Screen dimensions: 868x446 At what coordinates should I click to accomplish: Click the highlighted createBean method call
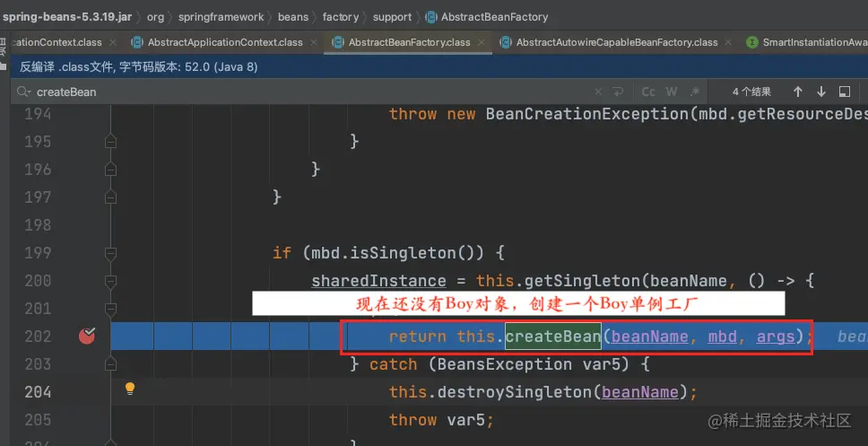coord(553,337)
